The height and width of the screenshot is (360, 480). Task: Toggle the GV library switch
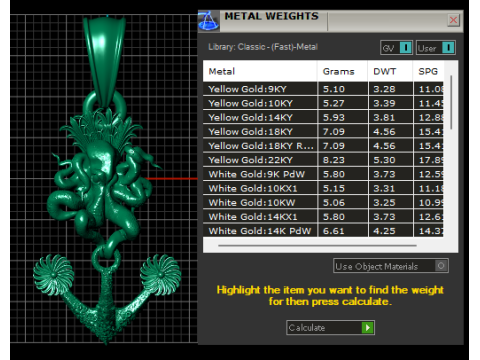point(397,48)
